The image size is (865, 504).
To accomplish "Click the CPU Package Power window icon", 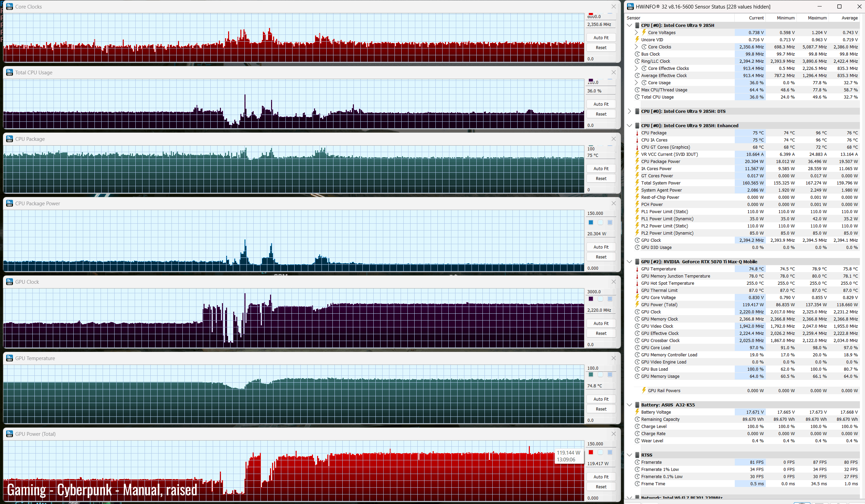I will (x=10, y=204).
